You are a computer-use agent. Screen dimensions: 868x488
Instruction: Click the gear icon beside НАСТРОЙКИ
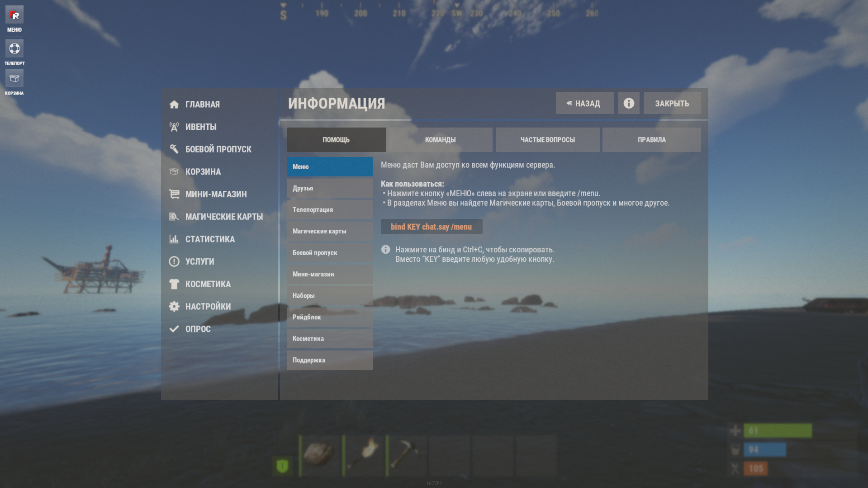[x=174, y=307]
